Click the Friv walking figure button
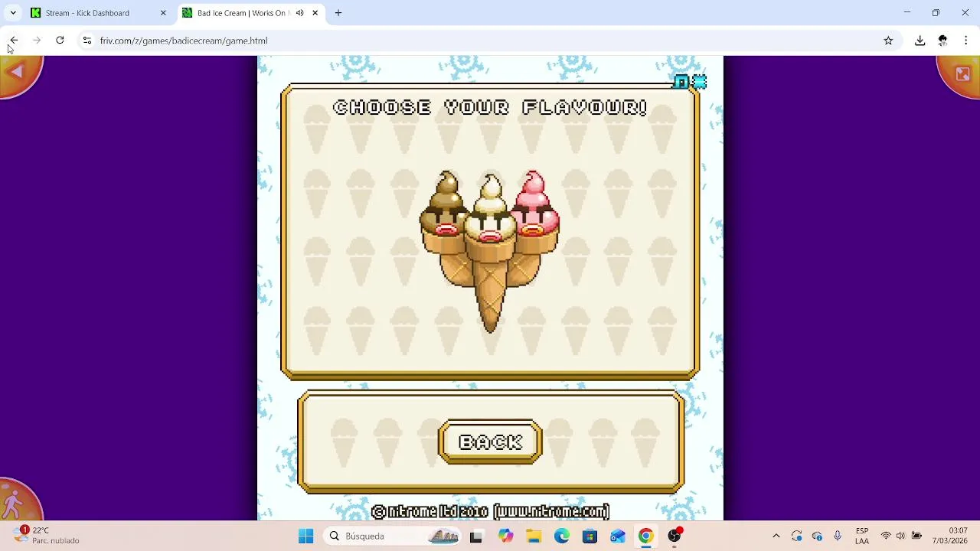This screenshot has height=551, width=980. pos(15,504)
